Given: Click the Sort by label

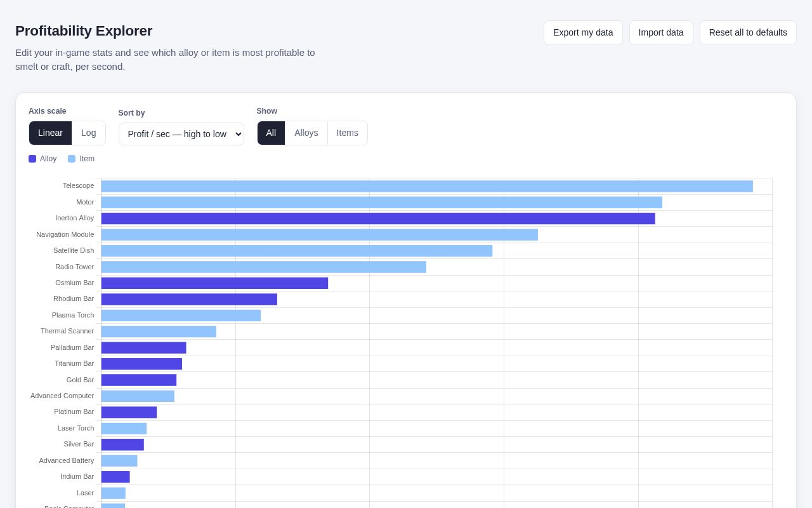Looking at the screenshot, I should pyautogui.click(x=131, y=113).
